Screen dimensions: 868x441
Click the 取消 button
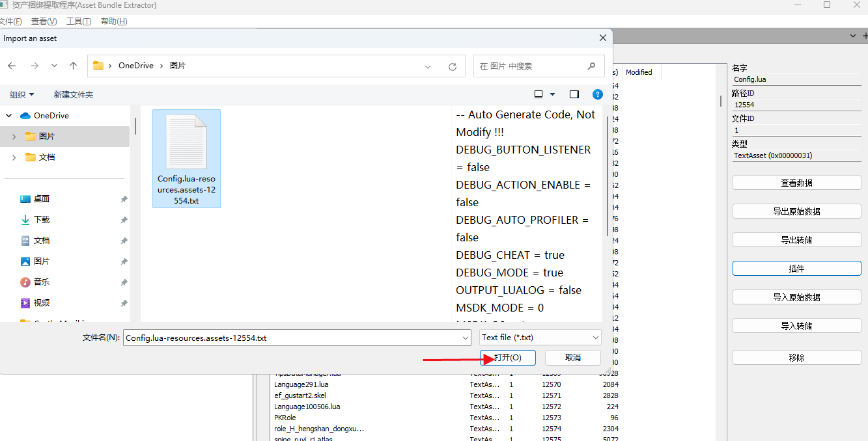[x=572, y=358]
